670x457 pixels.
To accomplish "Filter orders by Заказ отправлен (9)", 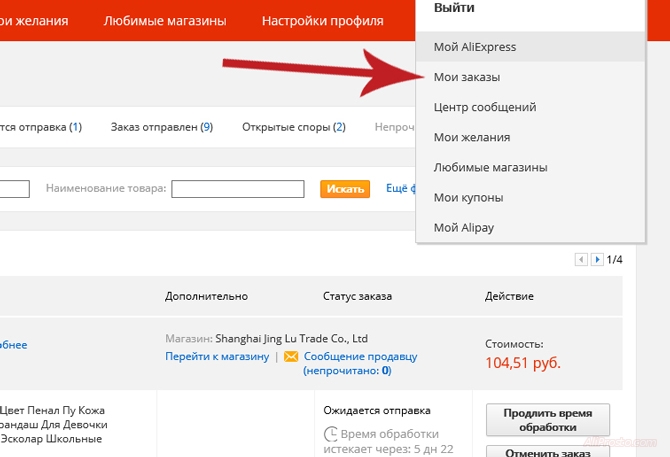I will tap(162, 127).
